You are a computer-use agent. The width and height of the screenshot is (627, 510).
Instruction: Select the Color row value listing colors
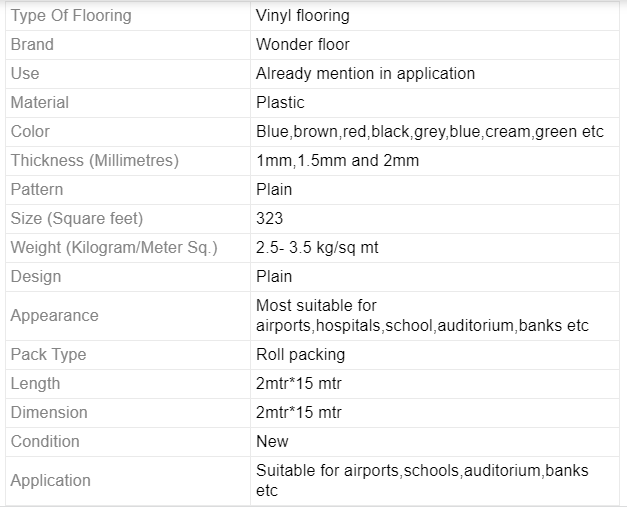coord(430,132)
